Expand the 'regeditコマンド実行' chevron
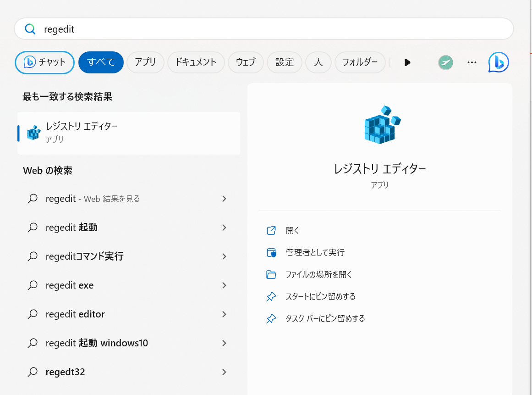 click(224, 256)
